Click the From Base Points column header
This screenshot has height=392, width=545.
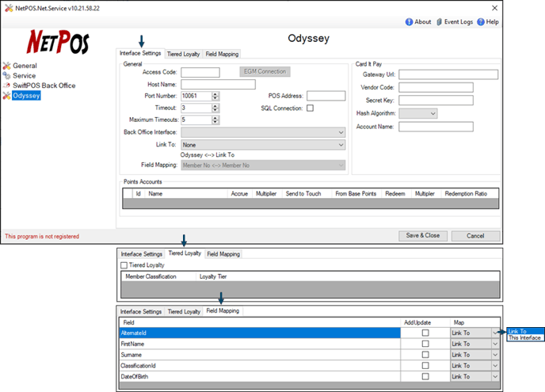(356, 193)
